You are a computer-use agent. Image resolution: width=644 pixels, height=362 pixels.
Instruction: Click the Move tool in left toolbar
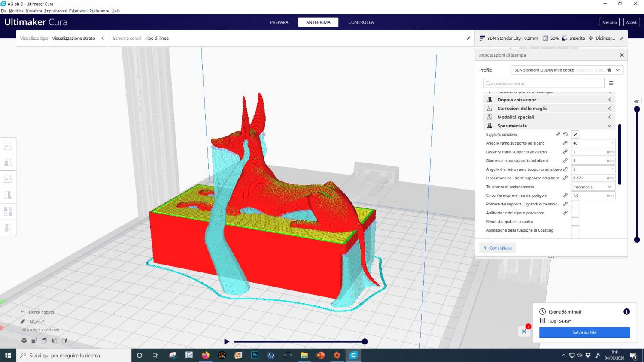pyautogui.click(x=8, y=146)
